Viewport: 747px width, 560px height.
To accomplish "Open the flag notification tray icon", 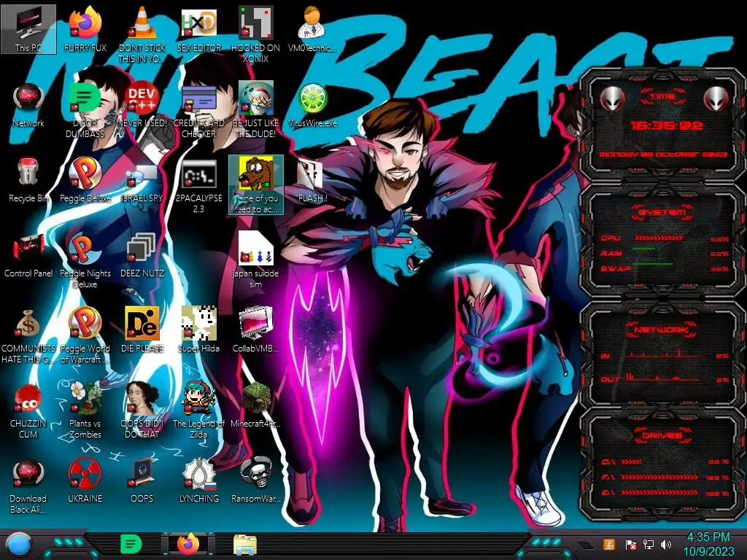I will click(630, 544).
